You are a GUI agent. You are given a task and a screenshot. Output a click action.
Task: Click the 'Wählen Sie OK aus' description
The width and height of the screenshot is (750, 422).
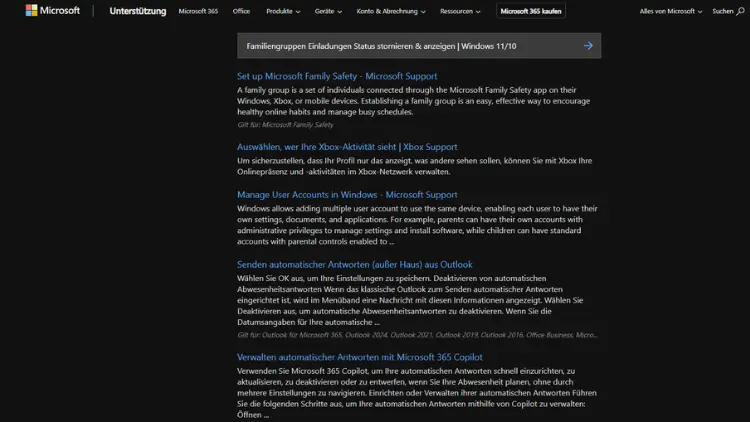click(410, 300)
